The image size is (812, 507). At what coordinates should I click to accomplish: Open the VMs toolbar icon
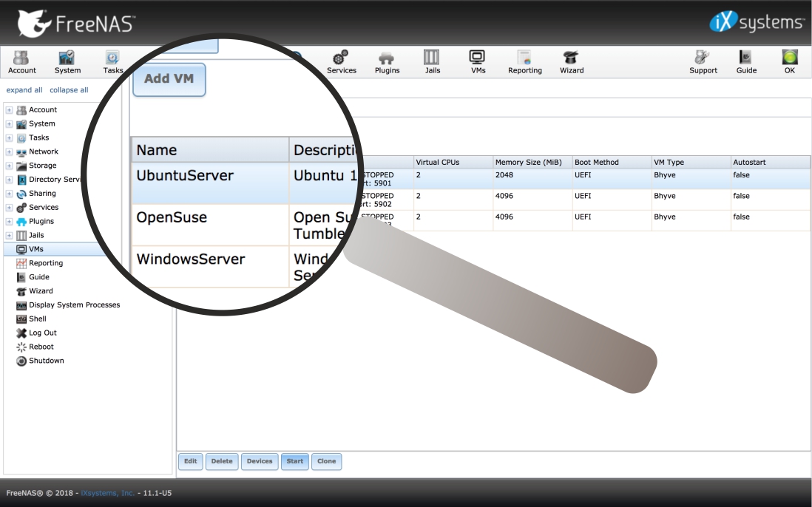coord(478,62)
